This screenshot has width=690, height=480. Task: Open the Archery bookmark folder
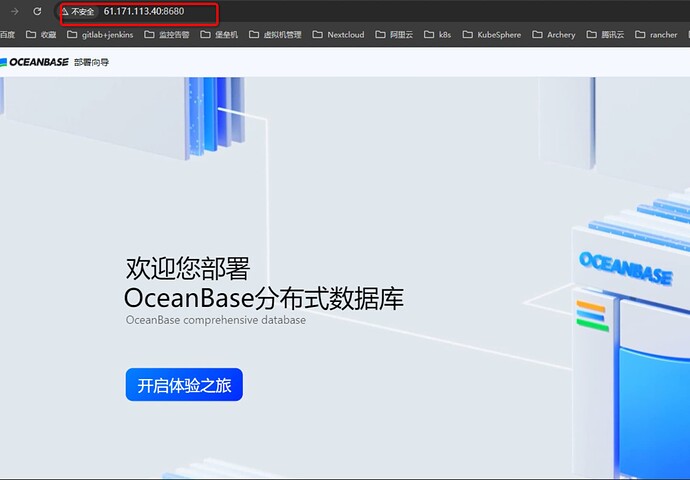pyautogui.click(x=554, y=35)
